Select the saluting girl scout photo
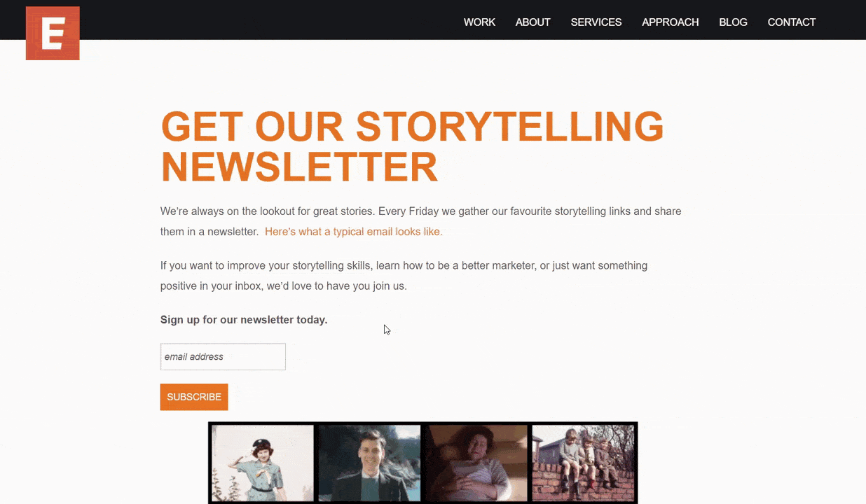866x504 pixels. 263,463
